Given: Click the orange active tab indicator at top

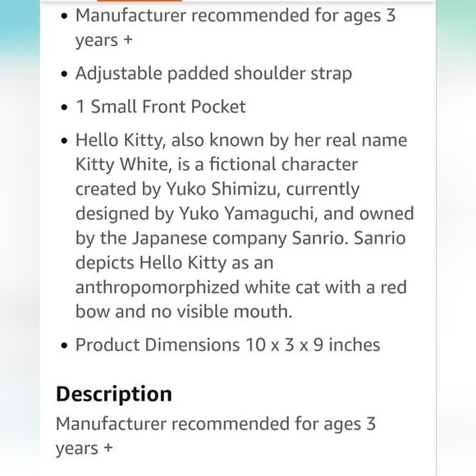Looking at the screenshot, I should tap(140, 1).
